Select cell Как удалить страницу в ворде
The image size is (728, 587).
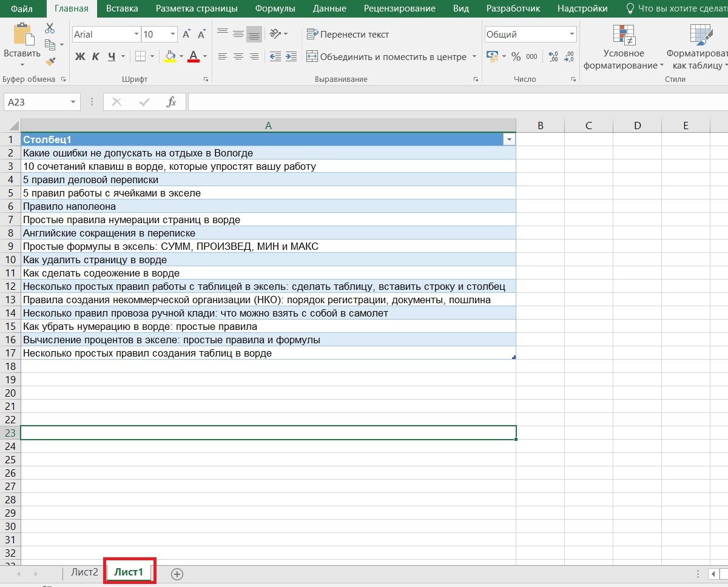pos(268,260)
